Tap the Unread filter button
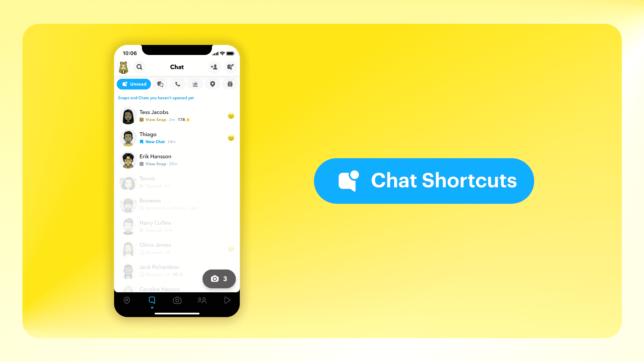This screenshot has width=644, height=362. tap(134, 84)
